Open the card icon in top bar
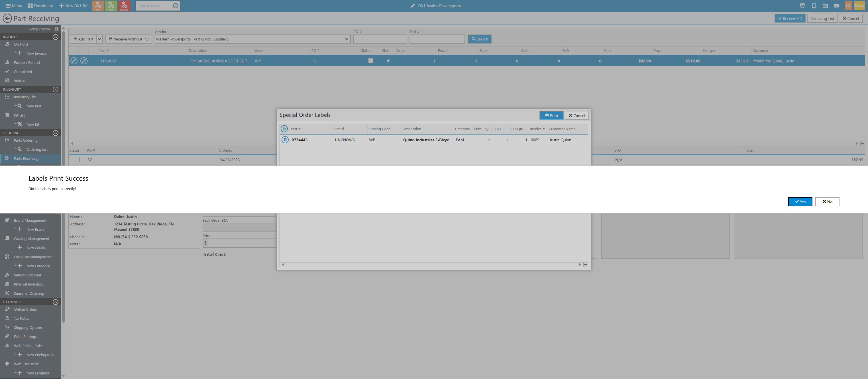 (837, 6)
